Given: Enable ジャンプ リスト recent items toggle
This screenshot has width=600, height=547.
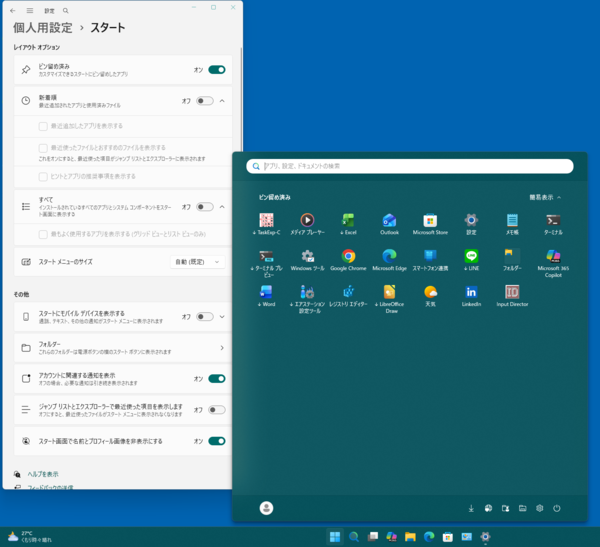Looking at the screenshot, I should 217,410.
